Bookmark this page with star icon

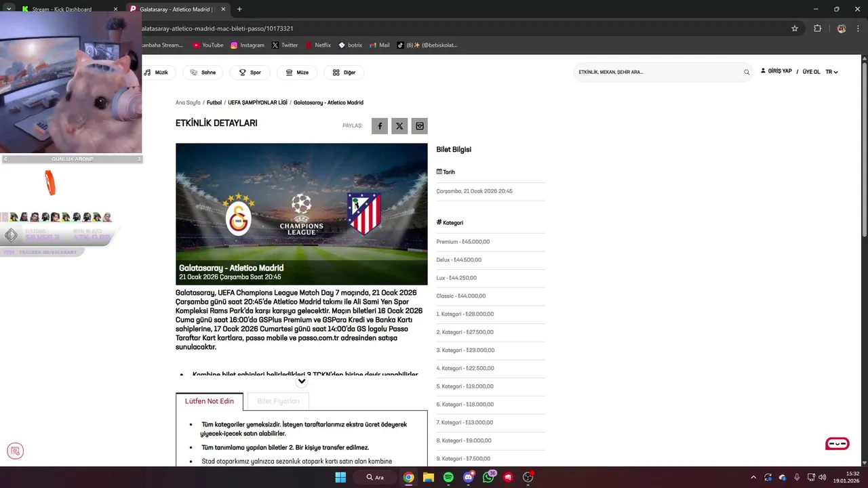click(x=795, y=28)
